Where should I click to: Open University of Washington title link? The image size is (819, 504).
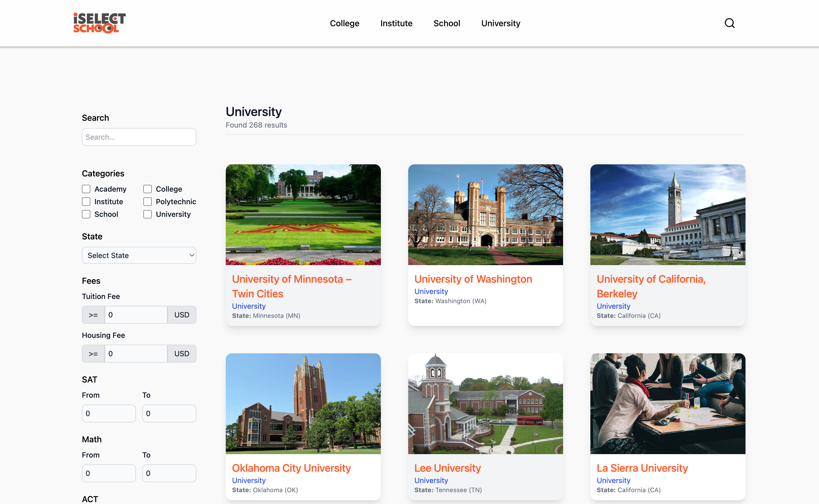473,279
